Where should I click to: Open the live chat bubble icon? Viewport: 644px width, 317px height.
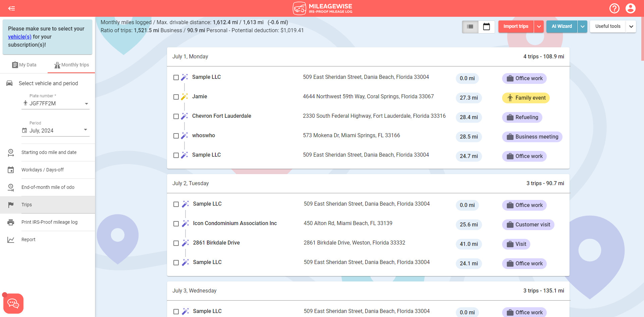tap(13, 304)
